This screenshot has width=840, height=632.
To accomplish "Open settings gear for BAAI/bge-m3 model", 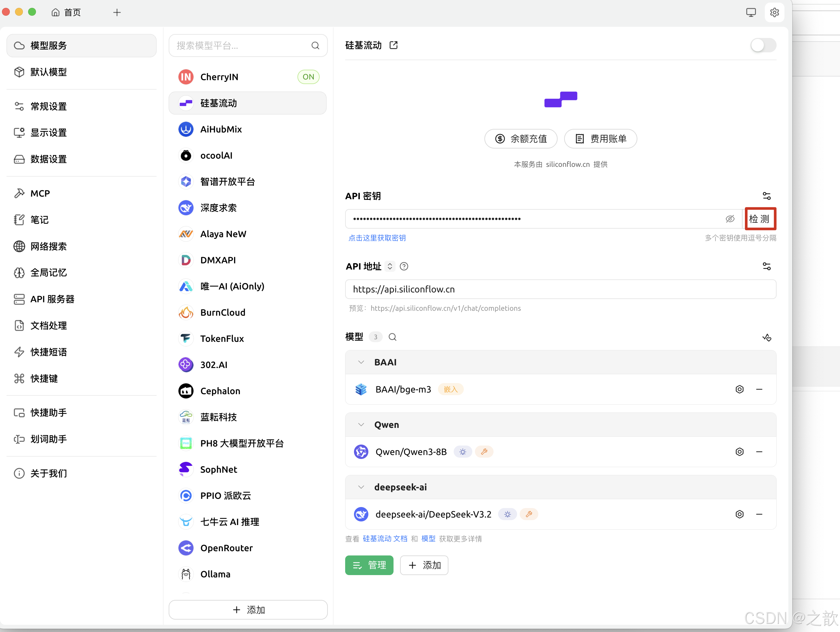I will pyautogui.click(x=739, y=390).
